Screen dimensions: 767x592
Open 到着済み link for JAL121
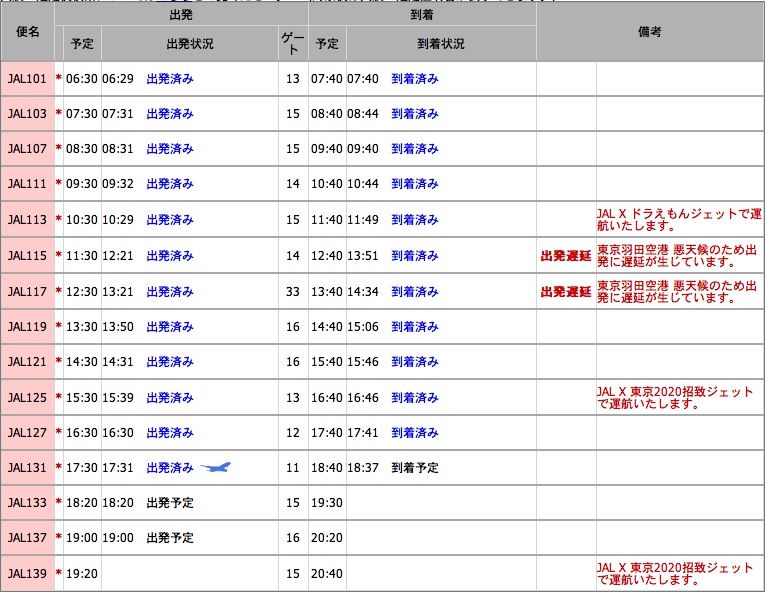point(415,362)
